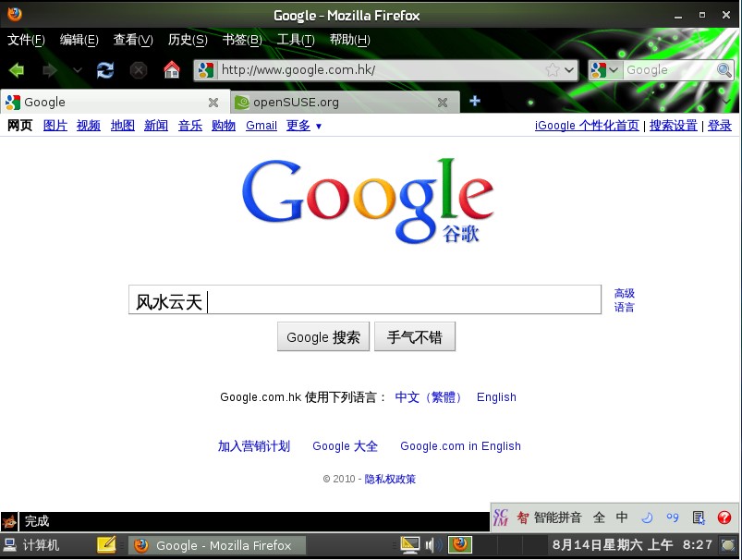This screenshot has height=560, width=742.
Task: Toggle the punctuation width mode icon
Action: [673, 517]
